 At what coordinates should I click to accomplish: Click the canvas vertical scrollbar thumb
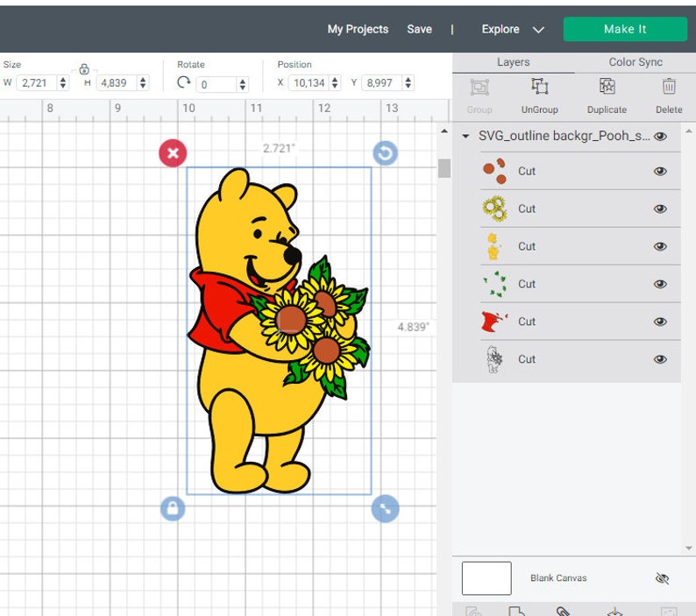pos(444,168)
